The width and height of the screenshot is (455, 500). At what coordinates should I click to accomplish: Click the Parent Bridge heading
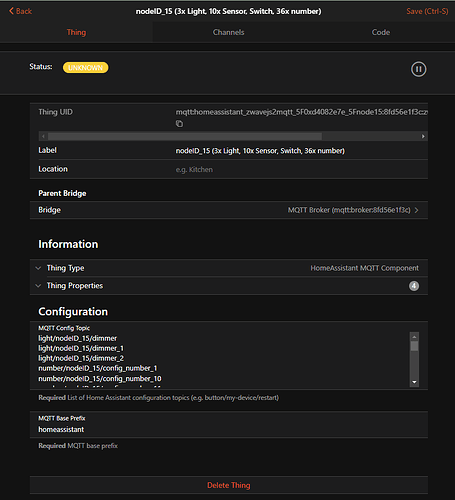[62, 193]
